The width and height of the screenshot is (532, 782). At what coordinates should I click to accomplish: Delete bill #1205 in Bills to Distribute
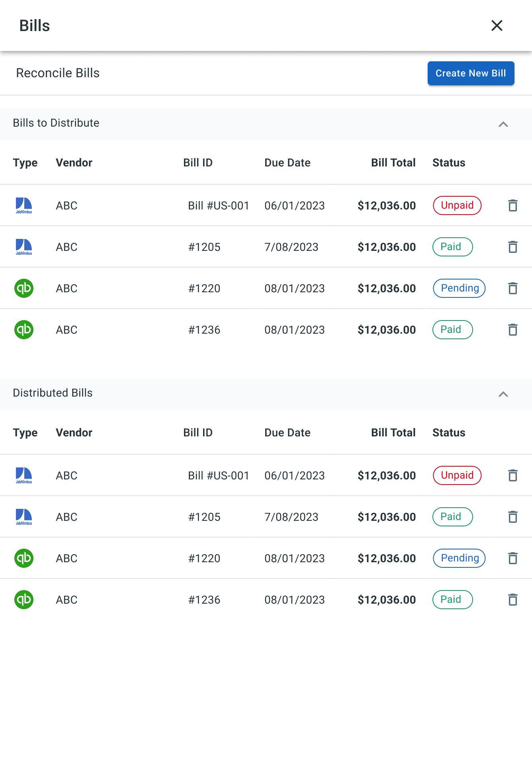(512, 247)
